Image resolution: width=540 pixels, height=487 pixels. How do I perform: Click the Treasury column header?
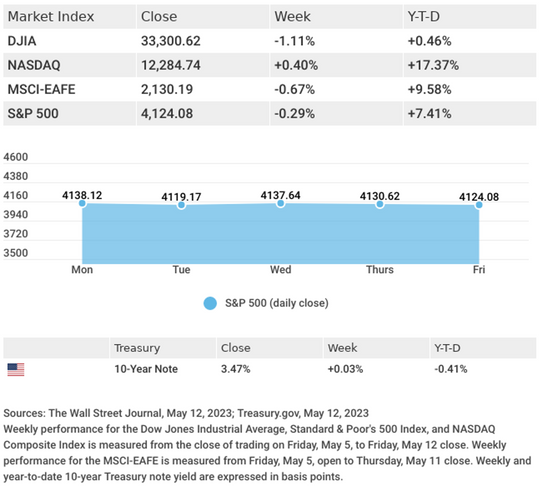(137, 348)
